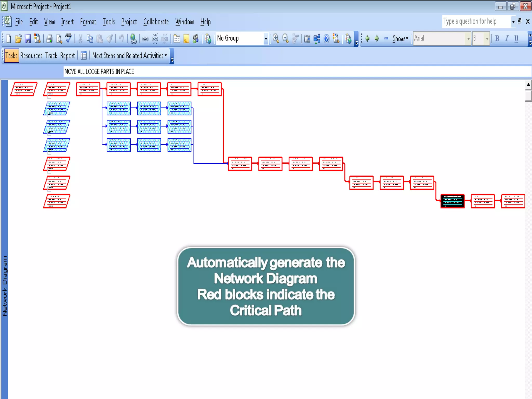Open the Format menu
This screenshot has width=532, height=399.
pyautogui.click(x=88, y=22)
